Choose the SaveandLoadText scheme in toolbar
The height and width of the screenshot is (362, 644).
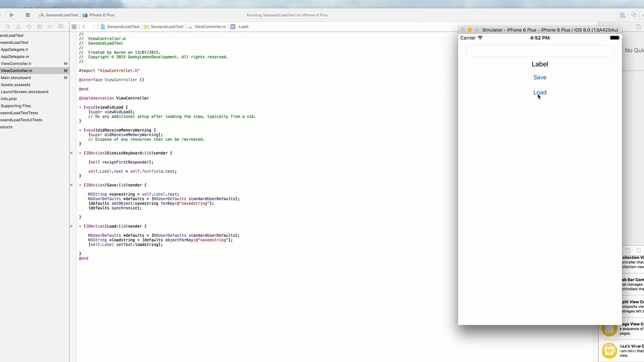[x=59, y=15]
